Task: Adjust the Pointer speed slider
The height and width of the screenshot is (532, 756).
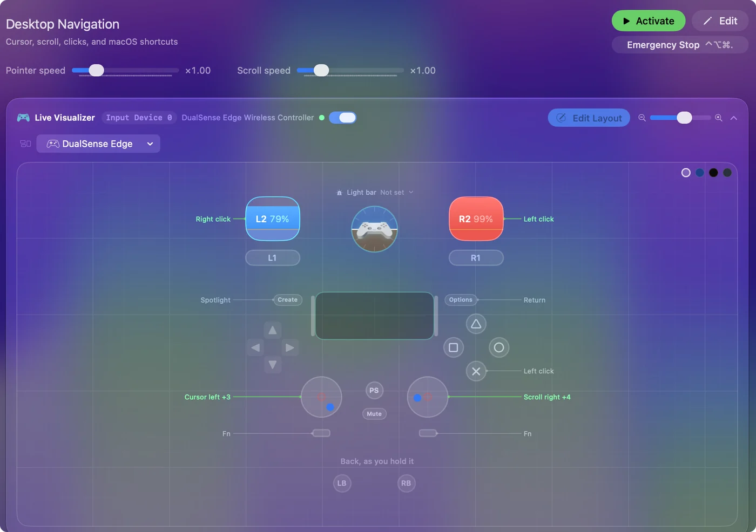Action: (x=125, y=70)
